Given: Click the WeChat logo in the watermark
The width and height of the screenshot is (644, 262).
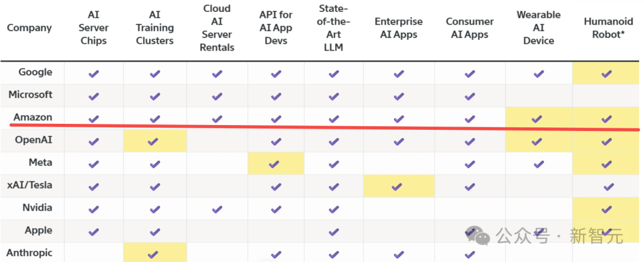Looking at the screenshot, I should click(478, 235).
